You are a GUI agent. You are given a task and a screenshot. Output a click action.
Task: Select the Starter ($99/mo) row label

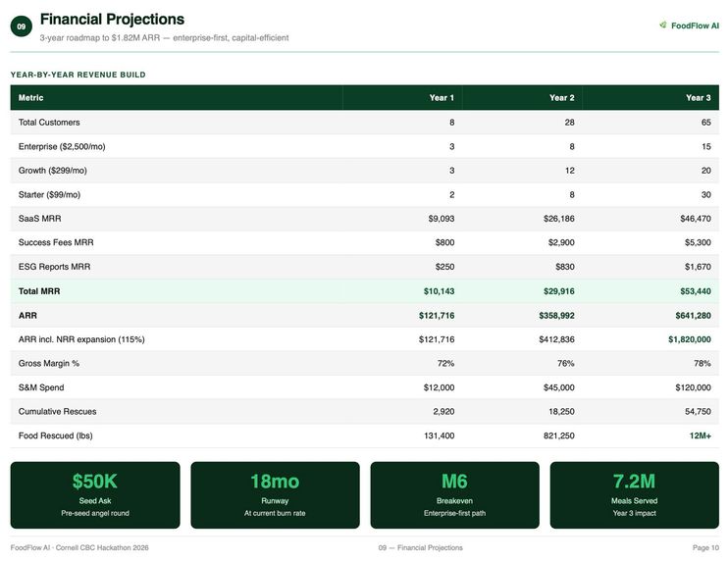(49, 195)
